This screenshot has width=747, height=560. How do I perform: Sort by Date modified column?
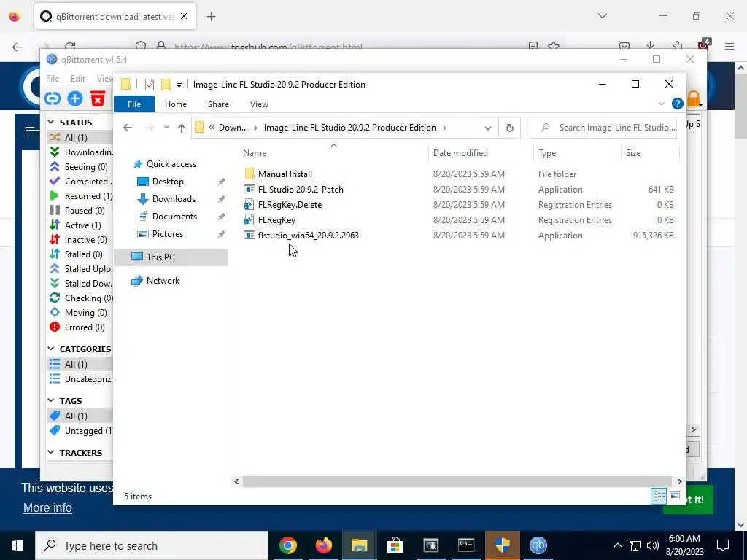pyautogui.click(x=481, y=153)
